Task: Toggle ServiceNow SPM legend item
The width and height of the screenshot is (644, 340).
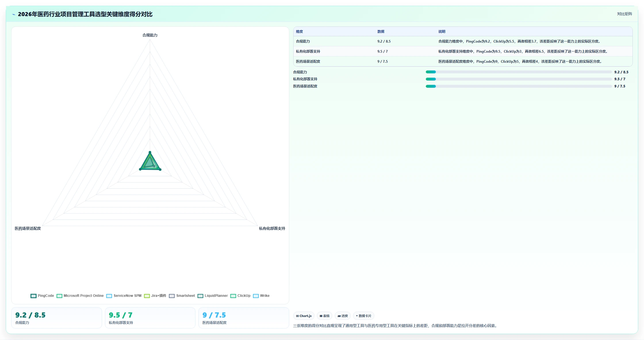Action: tap(124, 296)
